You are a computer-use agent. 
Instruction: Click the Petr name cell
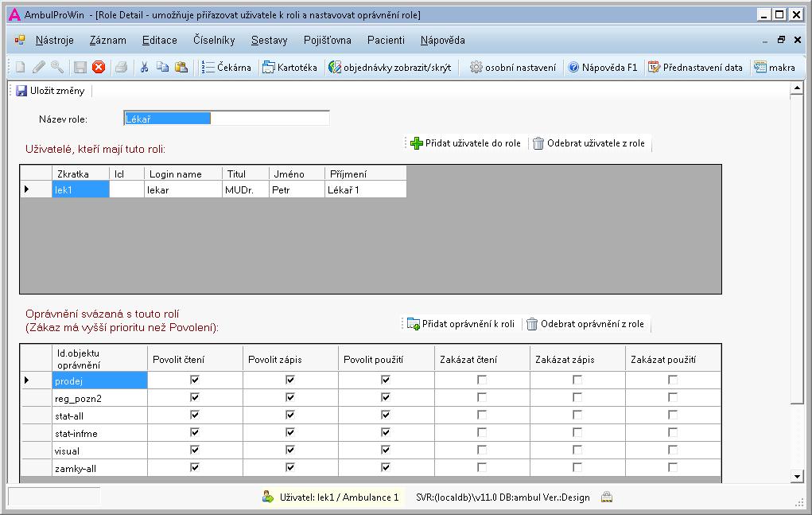(x=297, y=189)
